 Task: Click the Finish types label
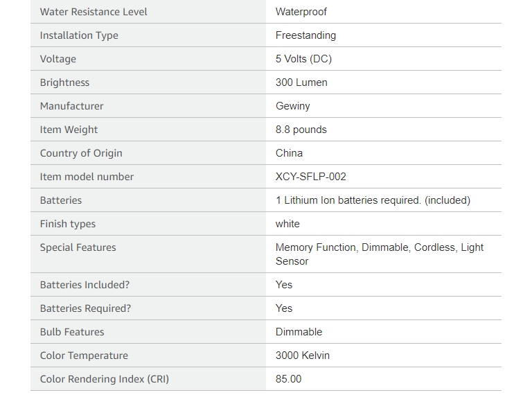[x=67, y=224]
